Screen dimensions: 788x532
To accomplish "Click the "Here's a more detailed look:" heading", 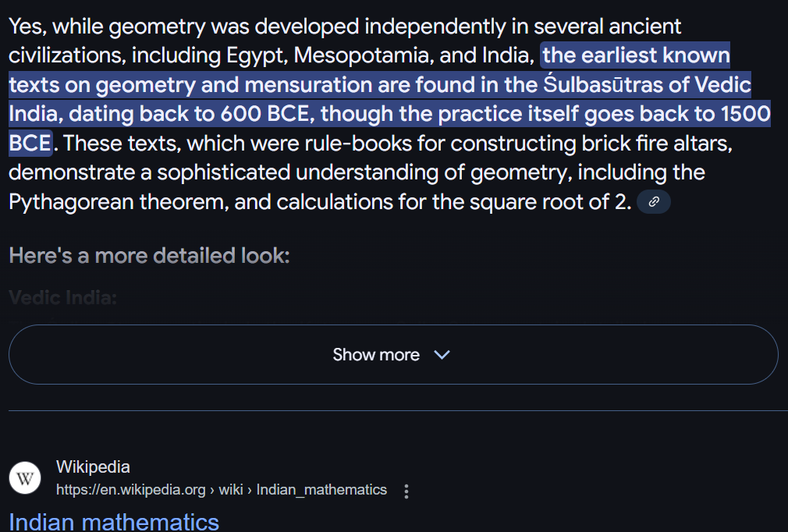I will [149, 255].
